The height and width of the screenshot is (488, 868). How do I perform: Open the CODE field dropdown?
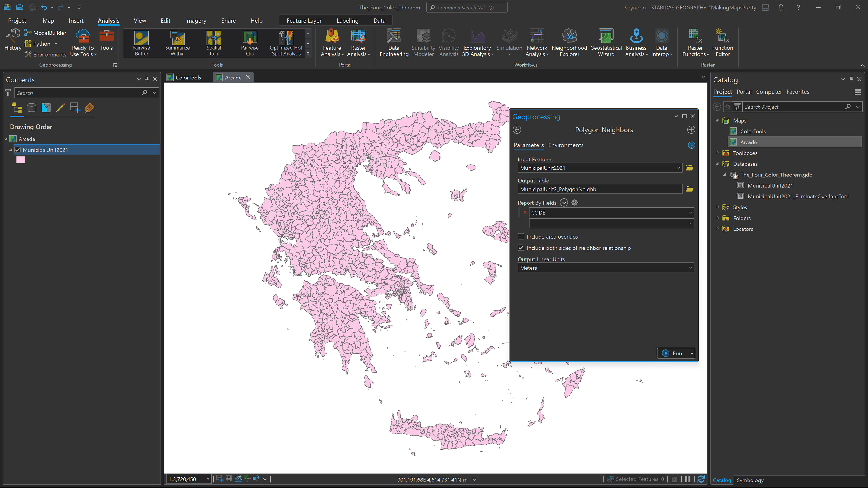point(690,213)
